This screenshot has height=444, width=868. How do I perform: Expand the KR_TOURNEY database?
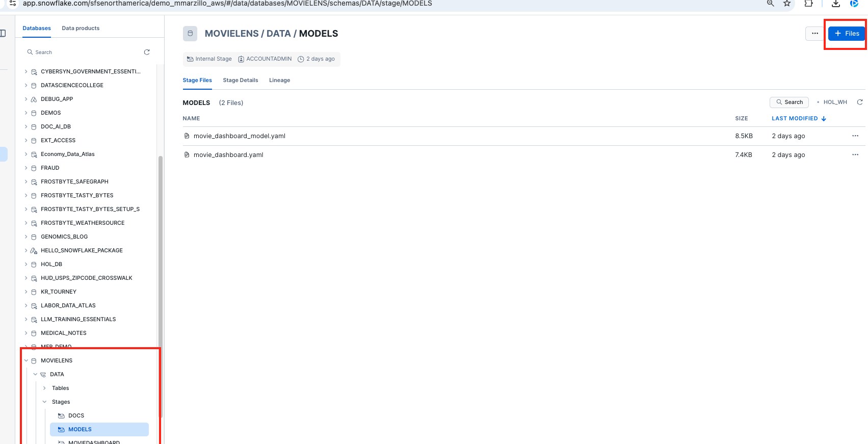[26, 292]
